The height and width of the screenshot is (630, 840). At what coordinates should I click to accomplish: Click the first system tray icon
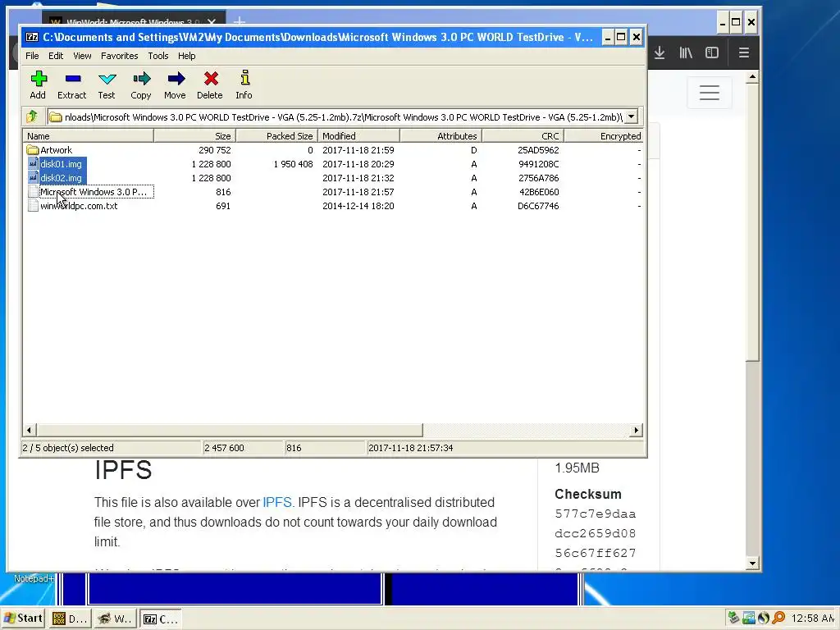(733, 619)
